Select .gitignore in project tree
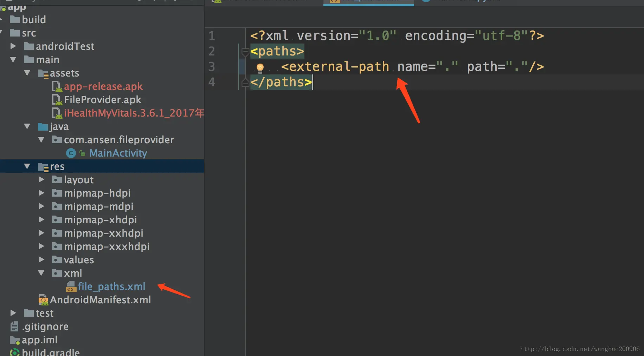Viewport: 644px width, 356px height. click(x=45, y=327)
